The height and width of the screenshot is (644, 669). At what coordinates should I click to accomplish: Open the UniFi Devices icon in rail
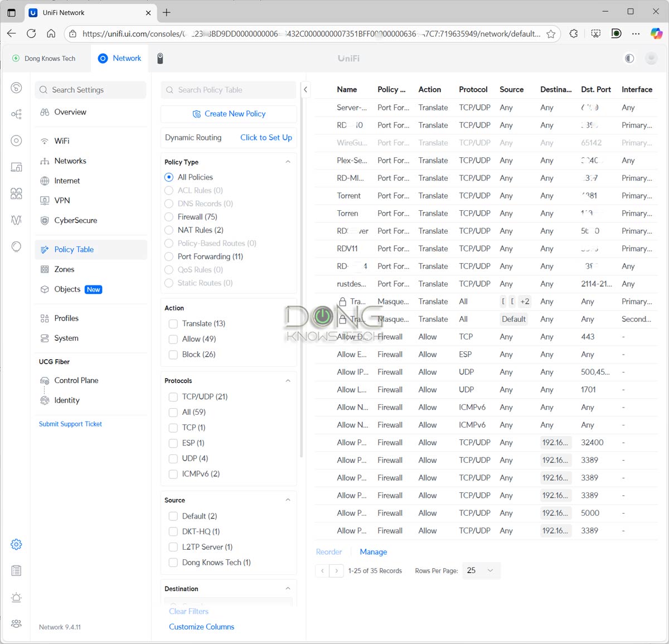pyautogui.click(x=16, y=141)
